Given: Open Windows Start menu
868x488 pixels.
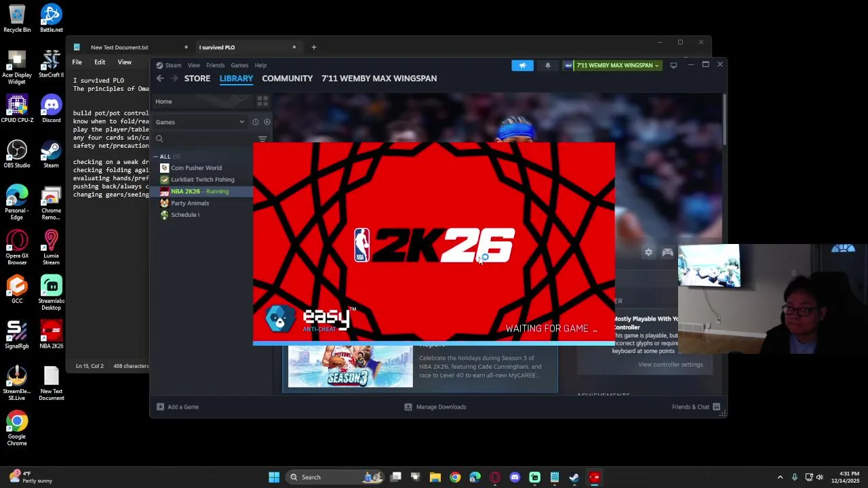Looking at the screenshot, I should [x=274, y=477].
